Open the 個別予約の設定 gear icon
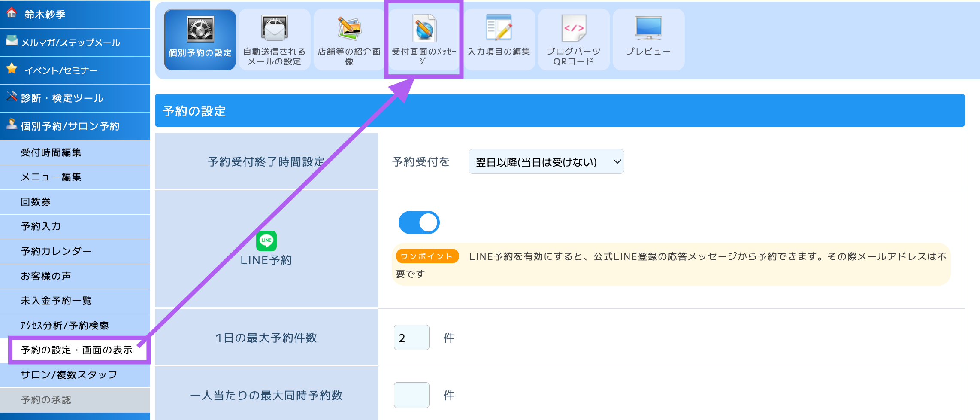This screenshot has width=980, height=420. [x=200, y=30]
